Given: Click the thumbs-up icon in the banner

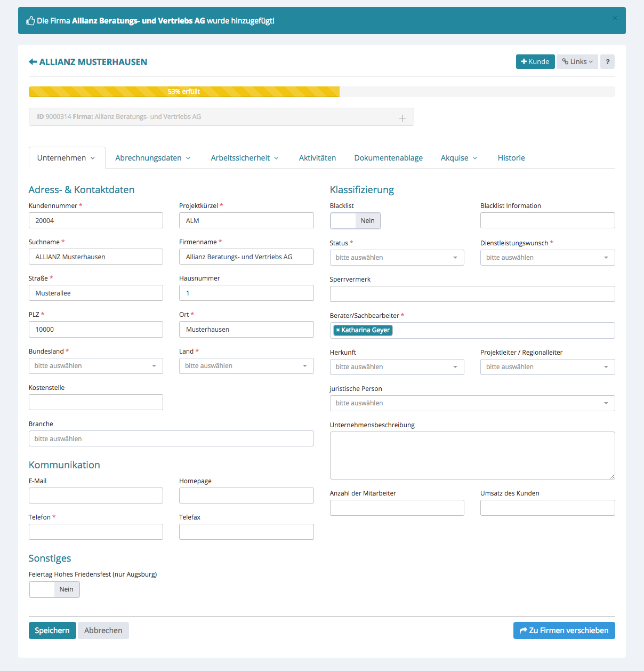Looking at the screenshot, I should 31,21.
